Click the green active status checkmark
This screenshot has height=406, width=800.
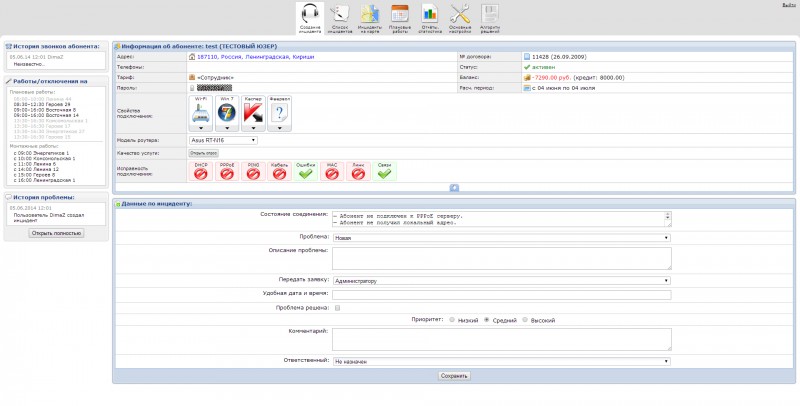[x=527, y=67]
